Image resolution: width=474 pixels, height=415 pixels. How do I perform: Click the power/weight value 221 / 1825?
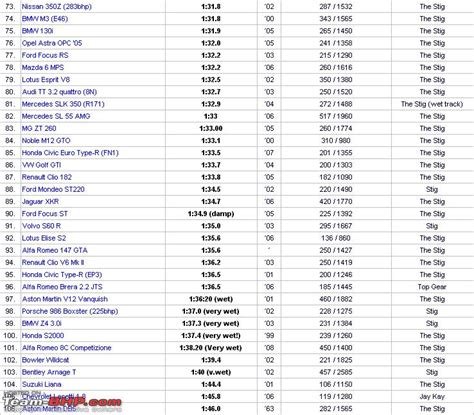tap(336, 360)
